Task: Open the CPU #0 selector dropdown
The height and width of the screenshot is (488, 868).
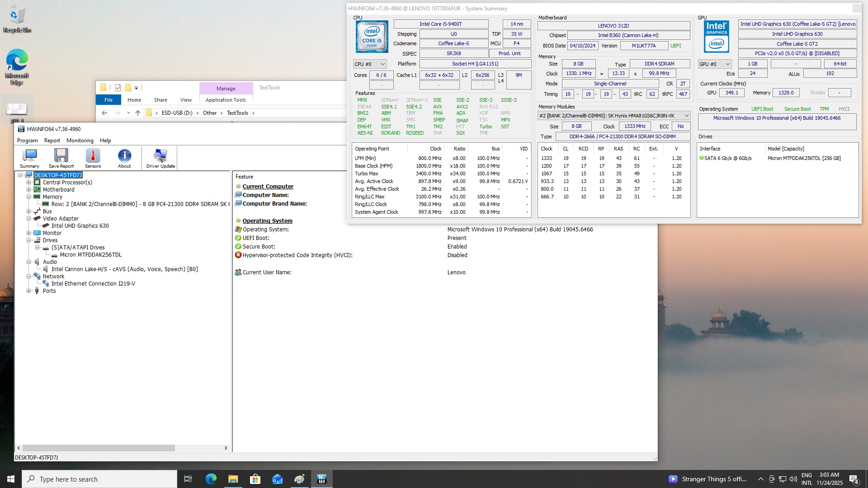Action: 370,64
